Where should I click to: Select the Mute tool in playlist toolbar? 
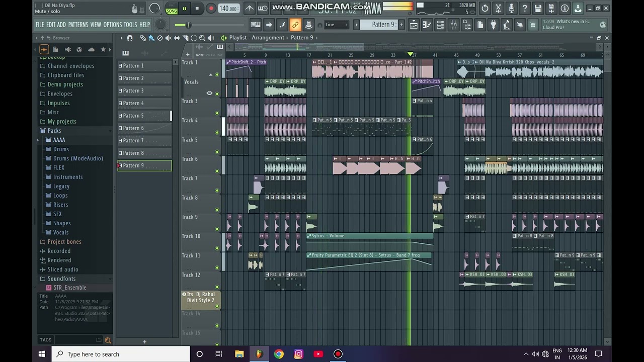click(169, 38)
